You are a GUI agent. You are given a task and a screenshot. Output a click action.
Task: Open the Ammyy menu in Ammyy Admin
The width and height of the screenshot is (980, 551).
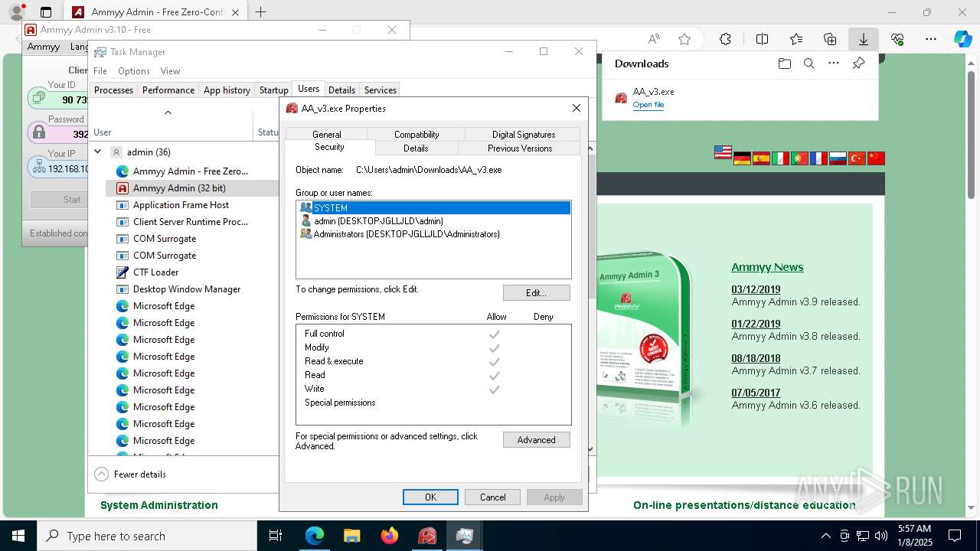point(44,47)
